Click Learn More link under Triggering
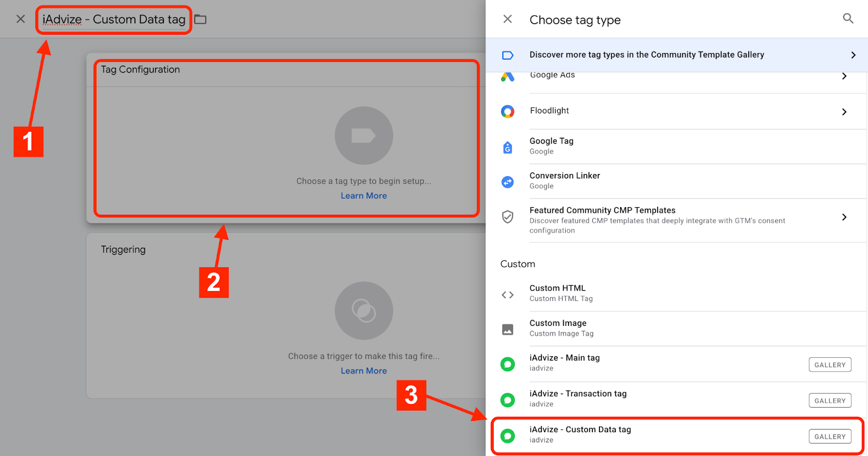 [x=363, y=371]
